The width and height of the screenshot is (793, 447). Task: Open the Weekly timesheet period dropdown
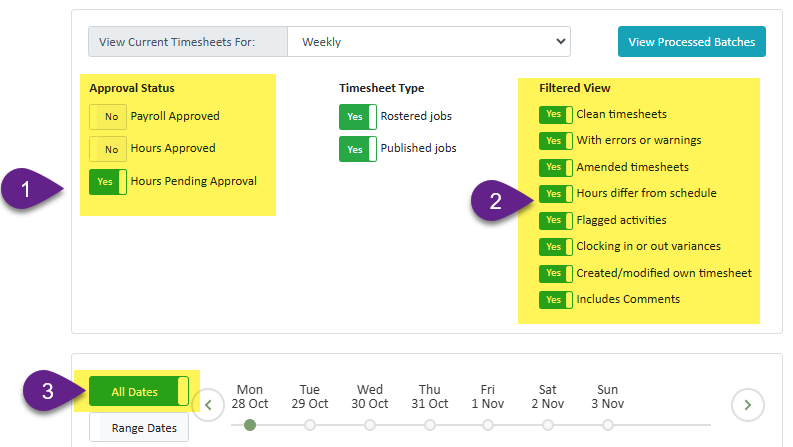point(429,41)
